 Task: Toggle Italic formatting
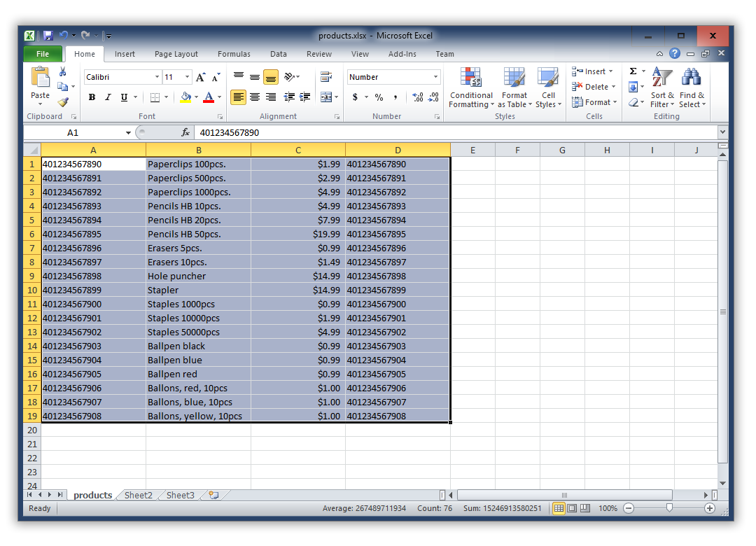[108, 97]
